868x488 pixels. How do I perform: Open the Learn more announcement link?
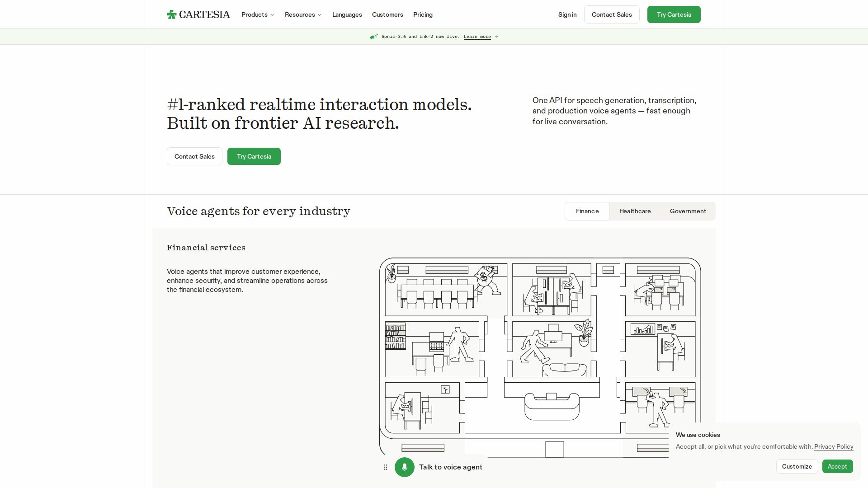pos(477,37)
